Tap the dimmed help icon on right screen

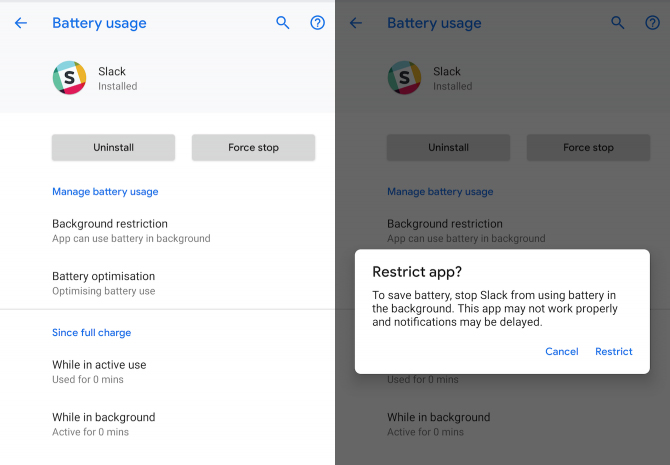coord(652,23)
